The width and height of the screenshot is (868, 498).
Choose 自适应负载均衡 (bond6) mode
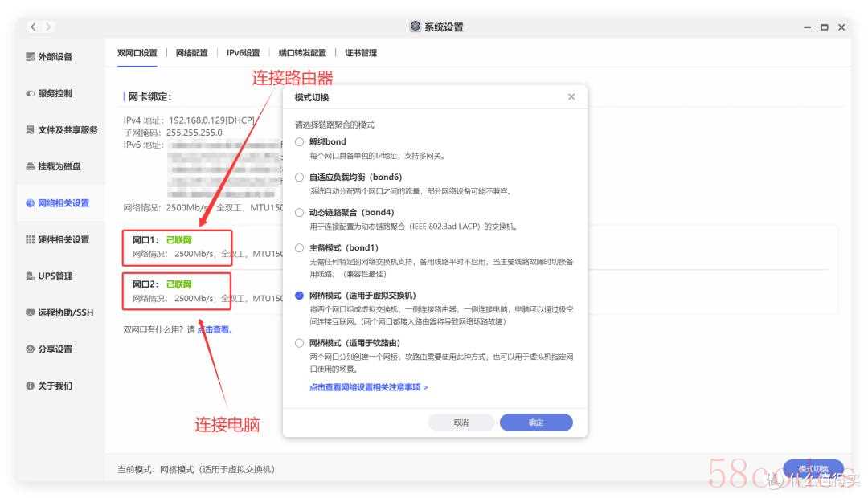coord(300,178)
